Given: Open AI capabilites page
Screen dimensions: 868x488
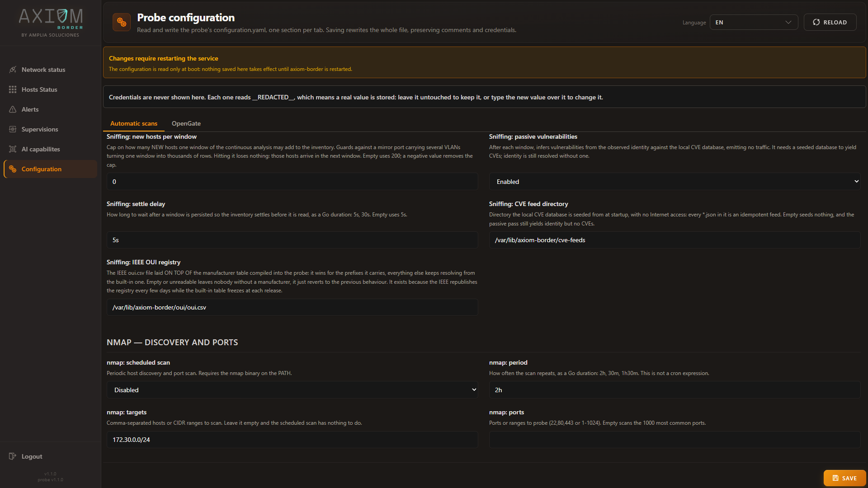Looking at the screenshot, I should tap(51, 149).
